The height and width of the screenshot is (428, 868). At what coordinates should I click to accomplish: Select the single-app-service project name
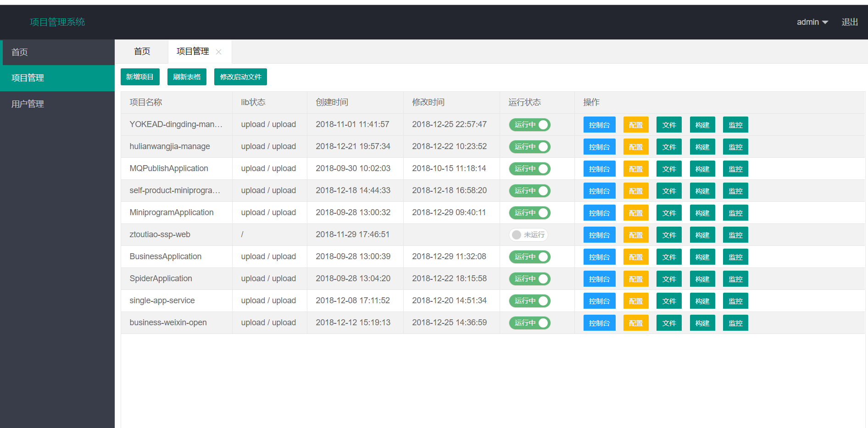tap(162, 300)
